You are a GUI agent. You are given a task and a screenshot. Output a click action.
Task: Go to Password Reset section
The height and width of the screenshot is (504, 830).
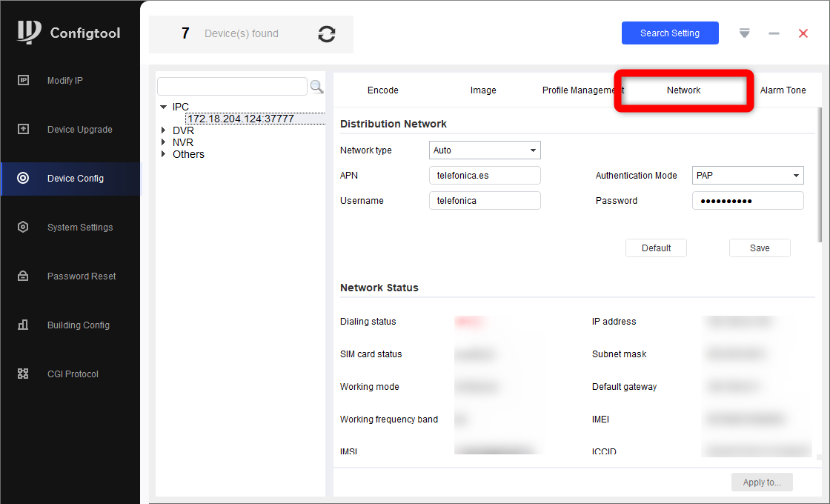point(82,276)
